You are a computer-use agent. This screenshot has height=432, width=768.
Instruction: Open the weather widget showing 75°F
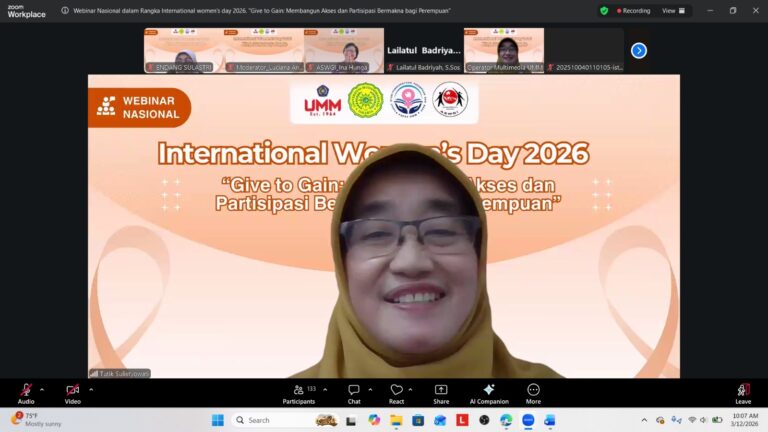[37, 420]
